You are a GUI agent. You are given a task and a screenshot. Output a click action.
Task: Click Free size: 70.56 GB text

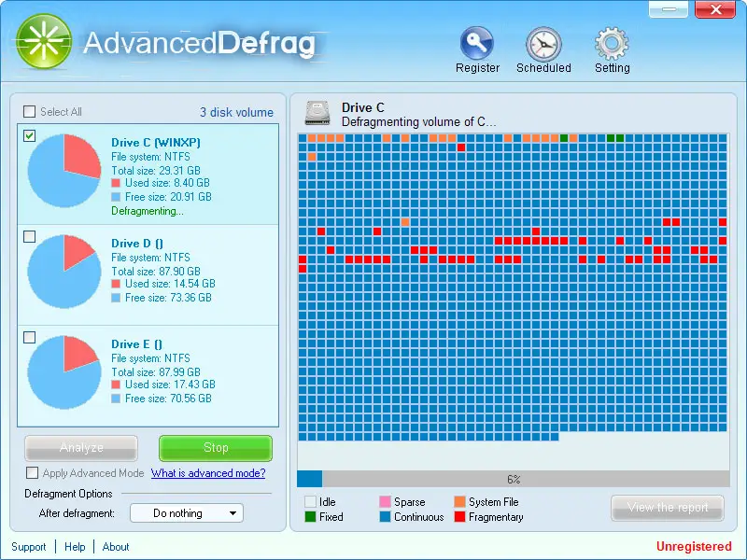168,399
